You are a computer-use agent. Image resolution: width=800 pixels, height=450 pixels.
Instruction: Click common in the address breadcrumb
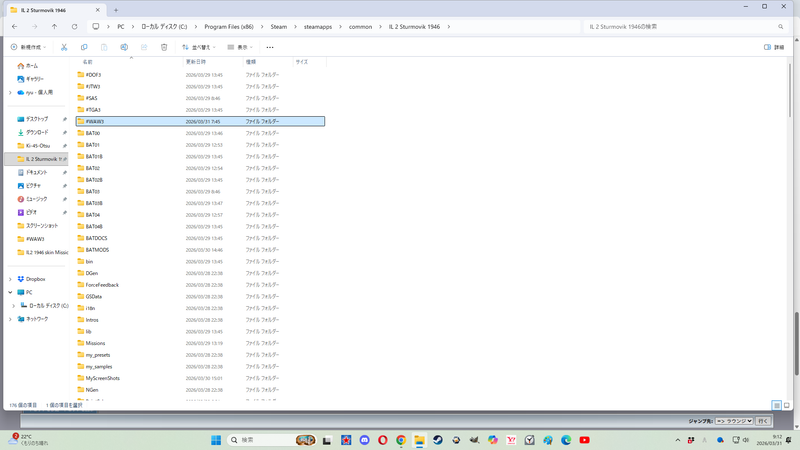click(x=360, y=27)
